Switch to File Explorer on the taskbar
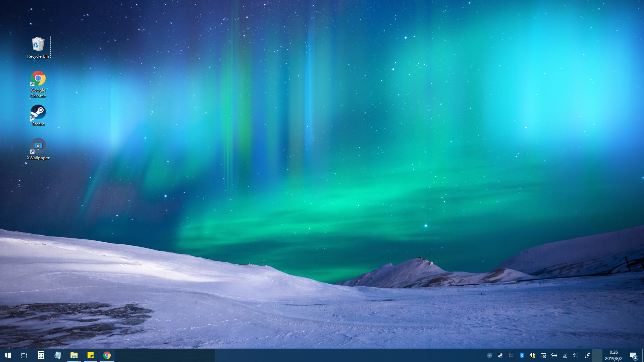Viewport: 644px width, 362px height. coord(74,355)
